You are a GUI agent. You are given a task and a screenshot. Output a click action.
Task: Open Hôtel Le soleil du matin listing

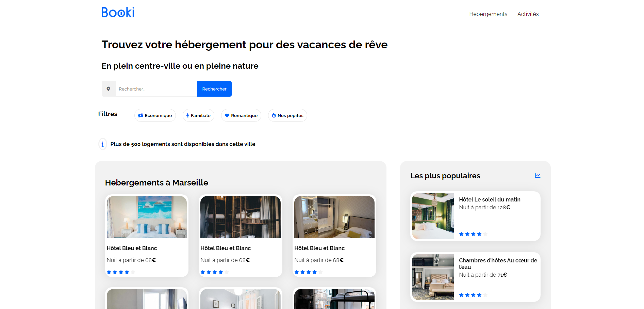(x=489, y=199)
